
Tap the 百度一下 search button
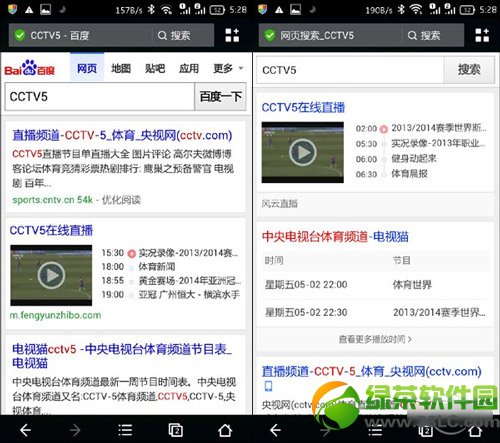point(220,97)
